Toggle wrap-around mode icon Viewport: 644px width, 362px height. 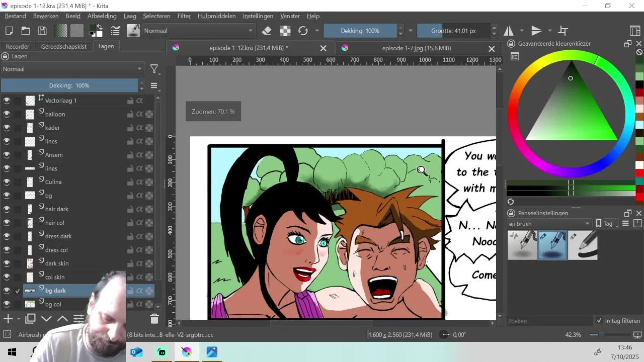[563, 31]
